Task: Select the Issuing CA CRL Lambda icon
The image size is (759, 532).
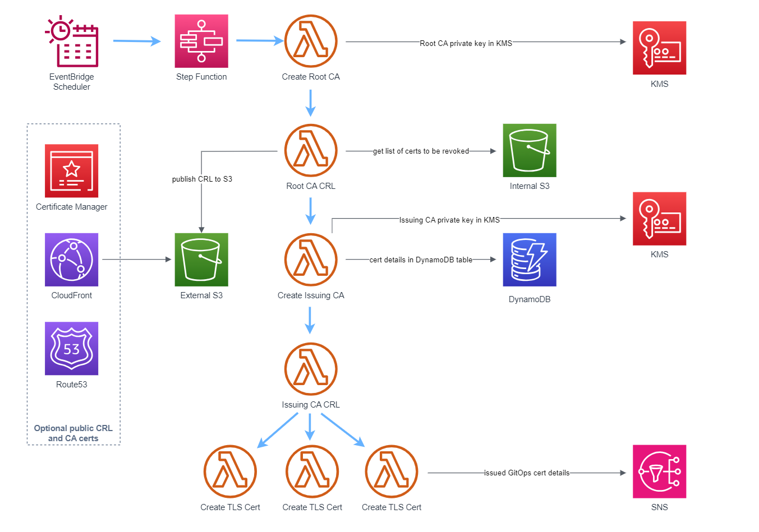Action: coord(311,368)
